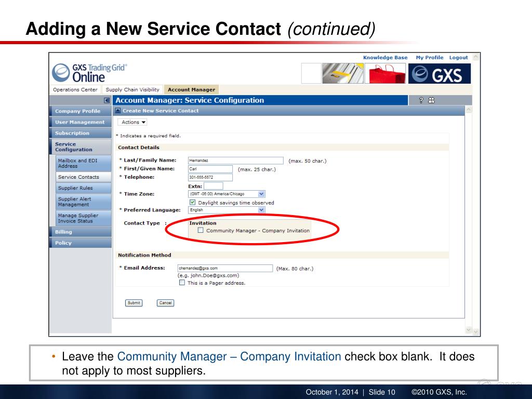The width and height of the screenshot is (532, 399).
Task: Click the Submit button
Action: [134, 303]
